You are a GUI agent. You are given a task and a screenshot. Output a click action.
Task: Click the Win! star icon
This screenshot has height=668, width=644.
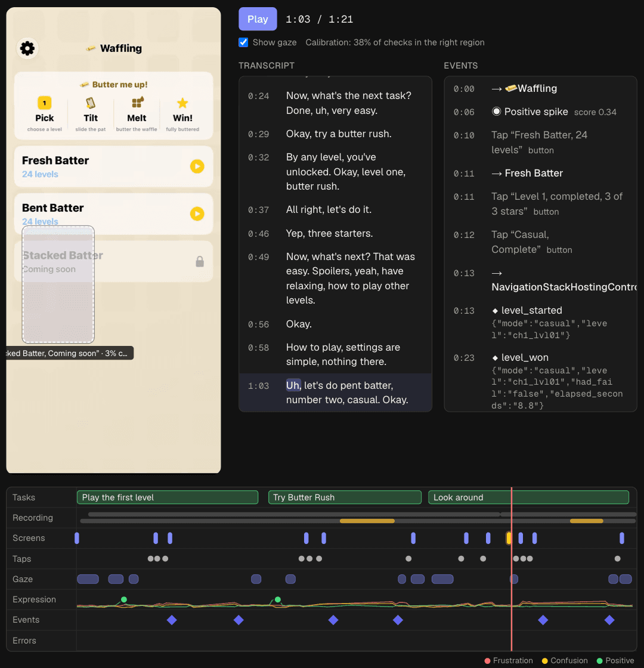pyautogui.click(x=182, y=103)
